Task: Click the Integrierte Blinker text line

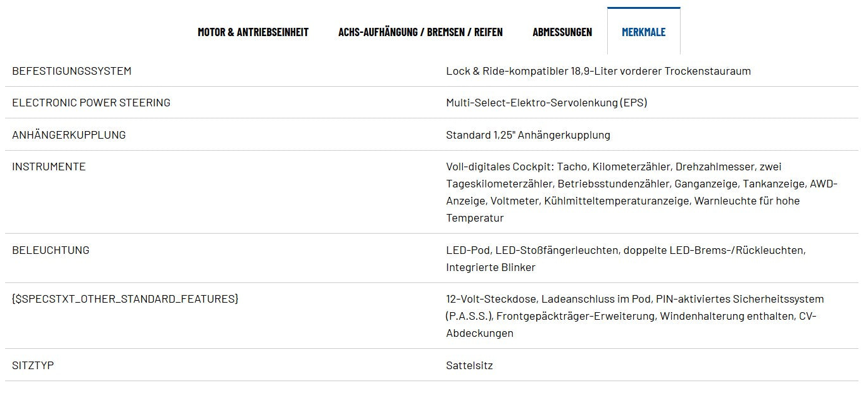Action: point(491,267)
